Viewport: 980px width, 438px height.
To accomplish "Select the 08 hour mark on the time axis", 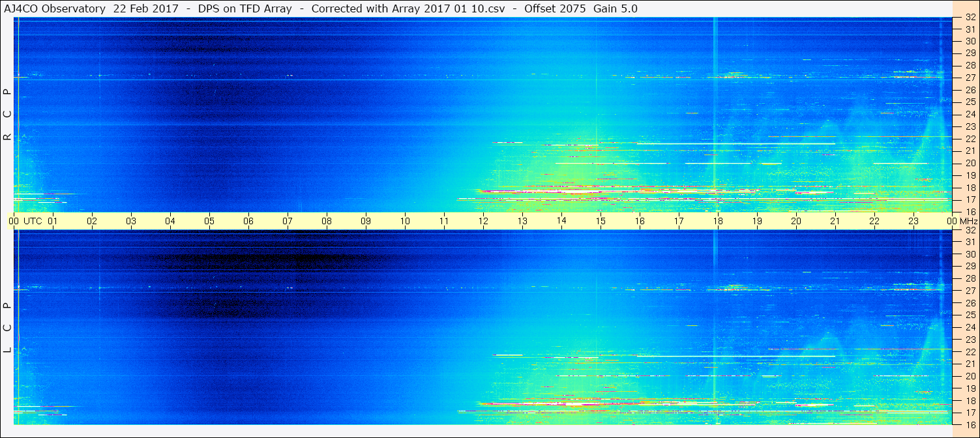I will tap(327, 221).
